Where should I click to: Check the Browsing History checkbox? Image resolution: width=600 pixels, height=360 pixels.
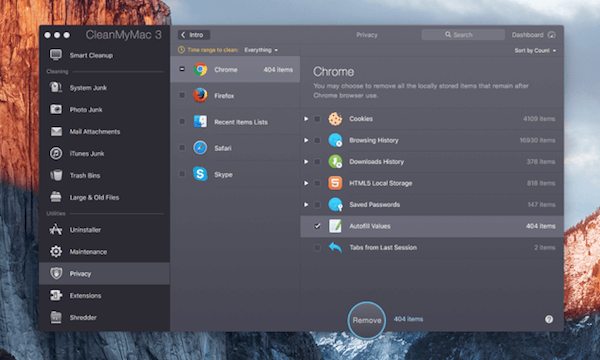317,140
